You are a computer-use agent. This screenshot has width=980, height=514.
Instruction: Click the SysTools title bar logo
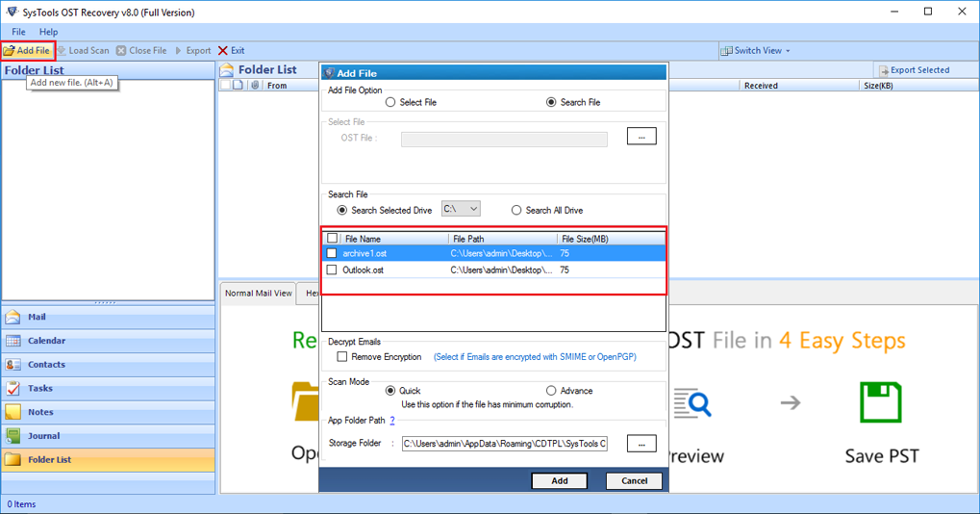(x=12, y=12)
